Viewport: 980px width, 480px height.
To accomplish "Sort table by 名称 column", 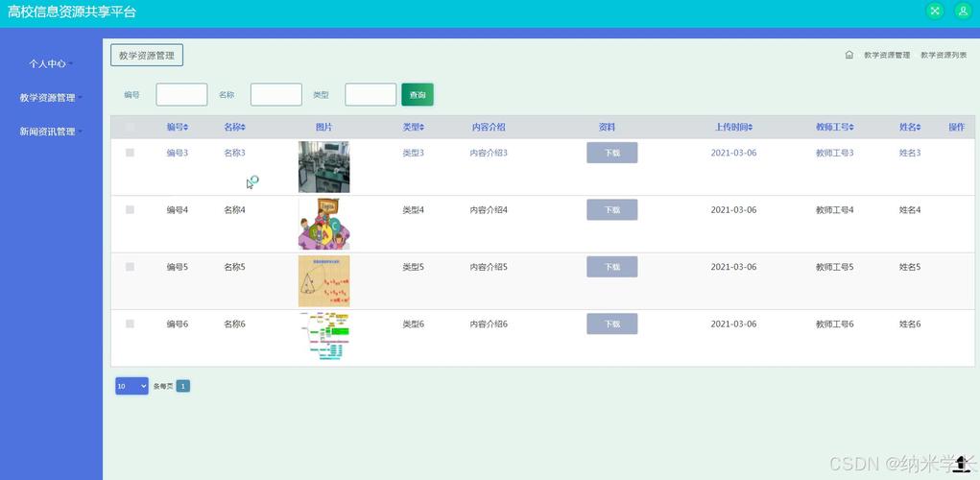I will point(235,127).
